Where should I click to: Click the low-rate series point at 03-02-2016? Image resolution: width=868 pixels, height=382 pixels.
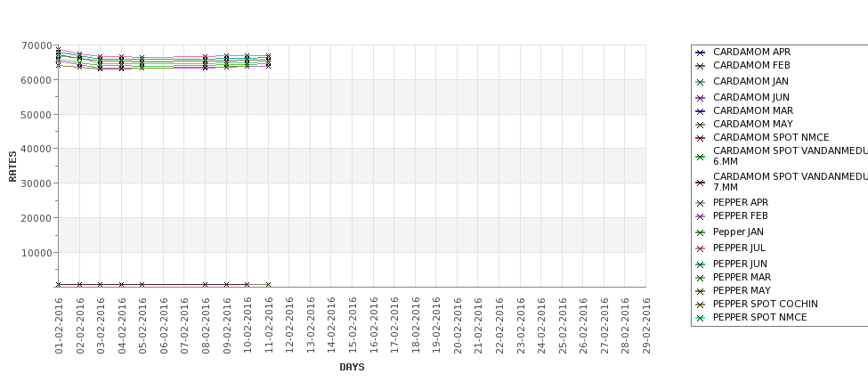click(101, 285)
